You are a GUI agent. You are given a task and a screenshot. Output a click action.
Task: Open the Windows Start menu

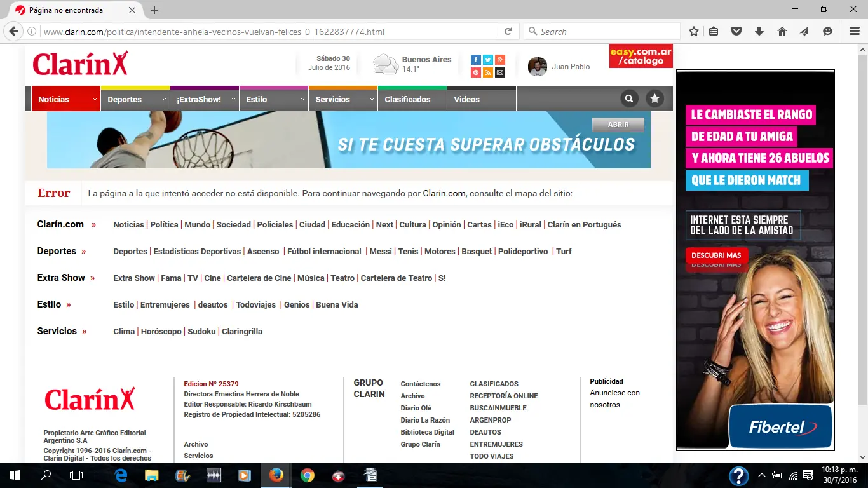coord(15,475)
